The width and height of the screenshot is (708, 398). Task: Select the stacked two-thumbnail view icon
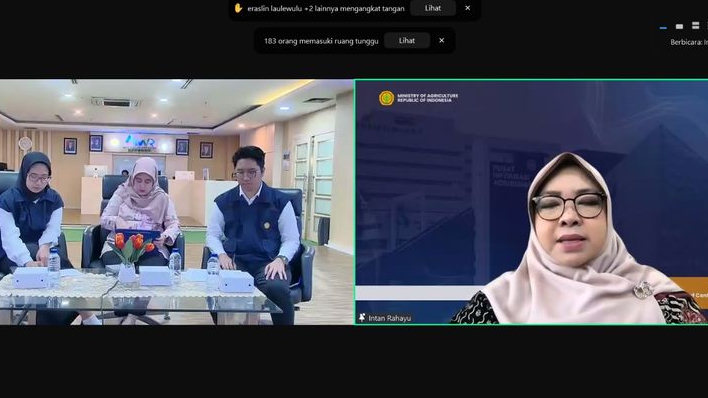[x=695, y=26]
